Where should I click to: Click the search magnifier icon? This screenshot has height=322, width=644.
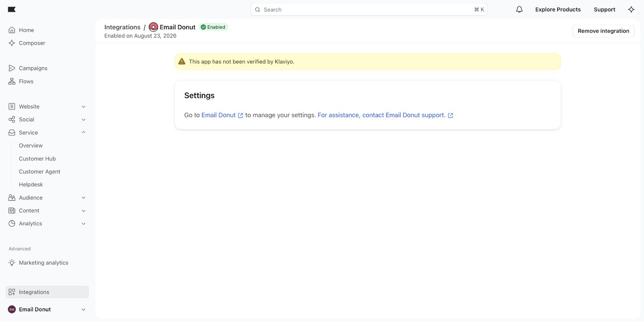coord(258,9)
